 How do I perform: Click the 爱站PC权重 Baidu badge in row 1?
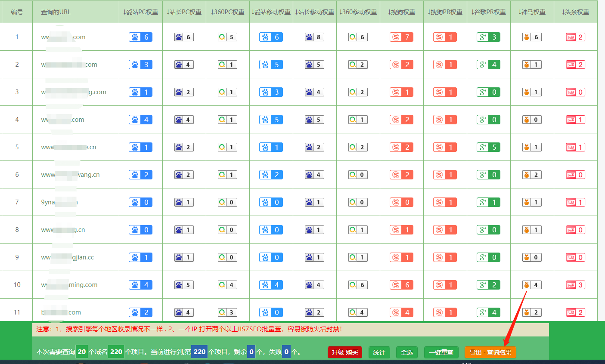(x=140, y=37)
